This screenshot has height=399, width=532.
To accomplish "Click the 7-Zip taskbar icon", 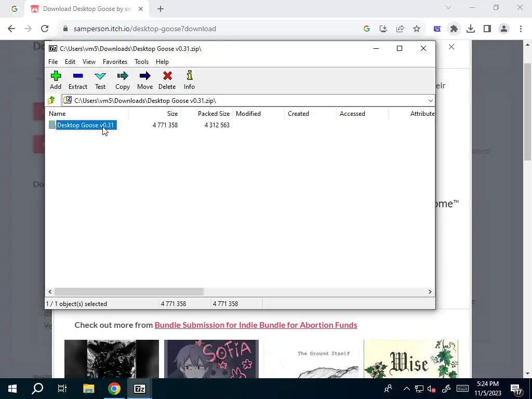I will pyautogui.click(x=139, y=389).
